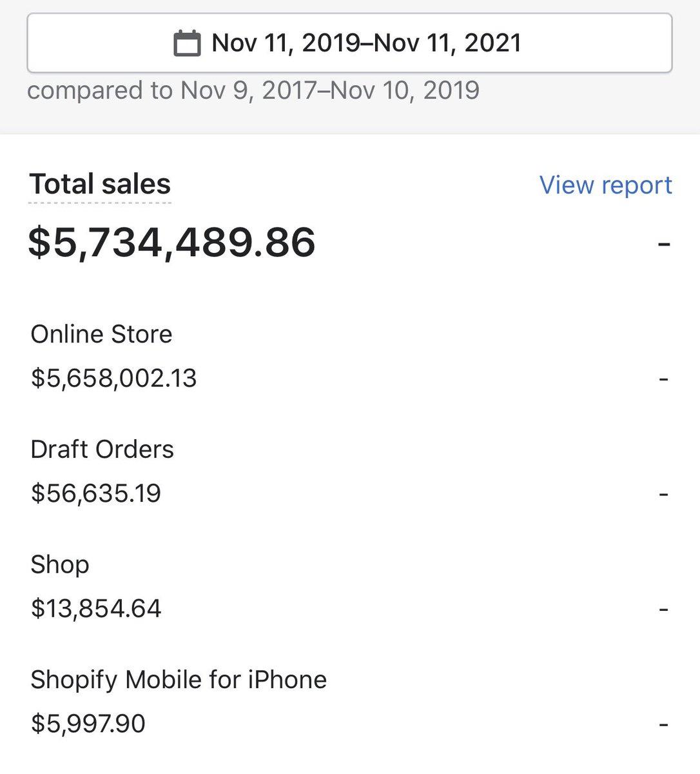Viewport: 700px width, 774px height.
Task: Click the comparison dash for Shopify Mobile
Action: [x=664, y=725]
